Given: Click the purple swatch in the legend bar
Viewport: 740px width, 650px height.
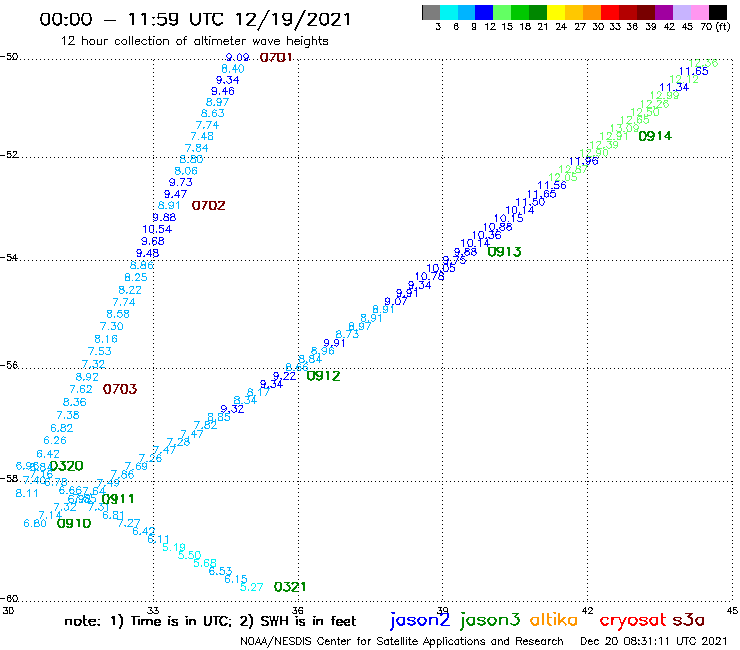Looking at the screenshot, I should coord(664,12).
